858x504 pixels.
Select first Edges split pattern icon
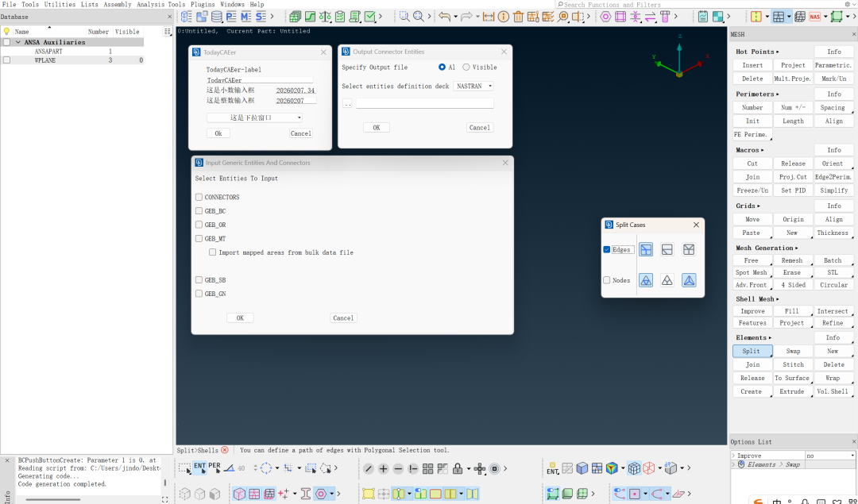[646, 249]
